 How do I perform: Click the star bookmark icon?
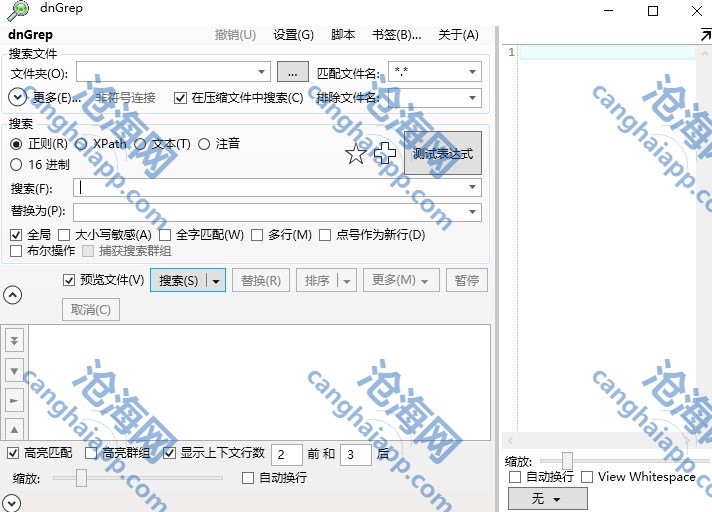356,153
